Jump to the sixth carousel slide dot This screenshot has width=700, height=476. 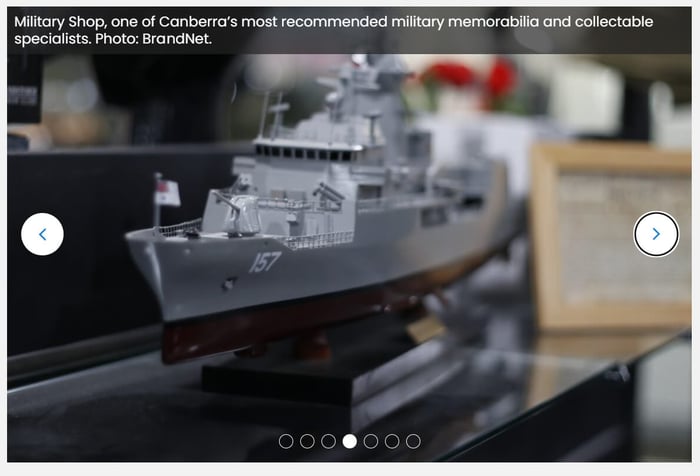392,441
